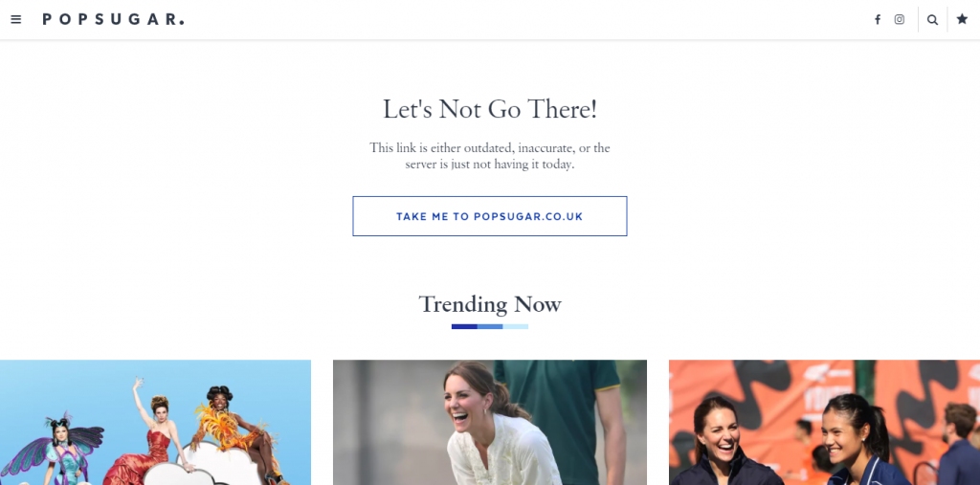980x485 pixels.
Task: Click Take Me To POPSUGAR.CO.UK button
Action: pos(490,216)
